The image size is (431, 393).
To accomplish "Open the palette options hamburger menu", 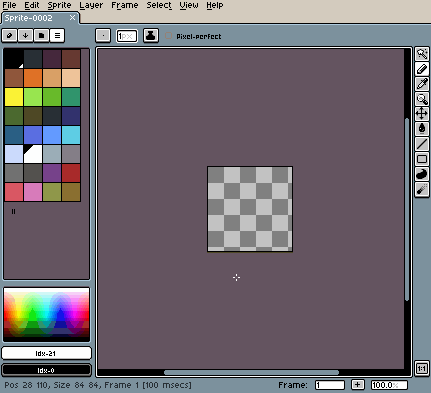I will 57,35.
